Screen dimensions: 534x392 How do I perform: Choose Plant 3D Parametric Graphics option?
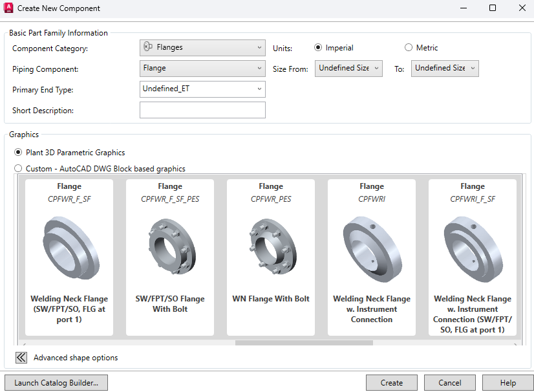point(18,153)
